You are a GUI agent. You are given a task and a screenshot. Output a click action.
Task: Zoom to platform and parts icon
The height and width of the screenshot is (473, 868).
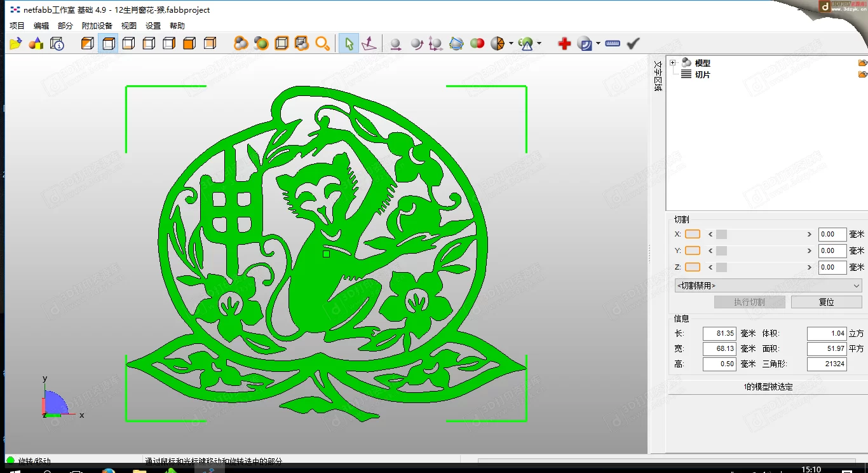pyautogui.click(x=302, y=43)
